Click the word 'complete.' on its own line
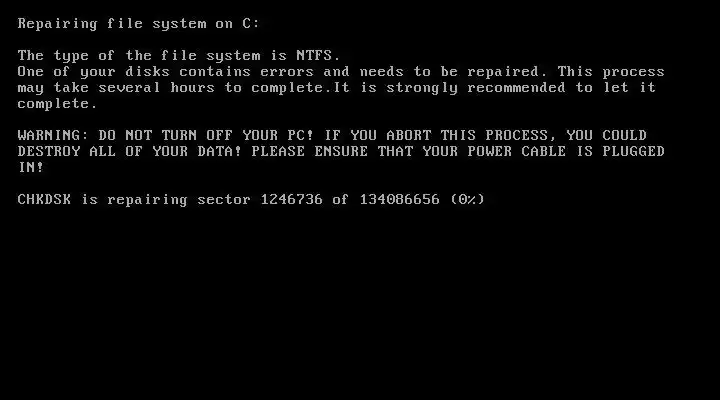The image size is (720, 400). pyautogui.click(x=57, y=104)
